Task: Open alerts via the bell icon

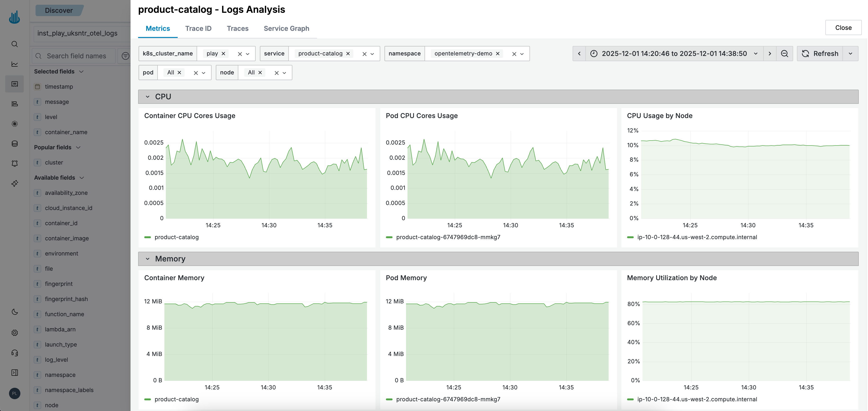Action: 14,163
